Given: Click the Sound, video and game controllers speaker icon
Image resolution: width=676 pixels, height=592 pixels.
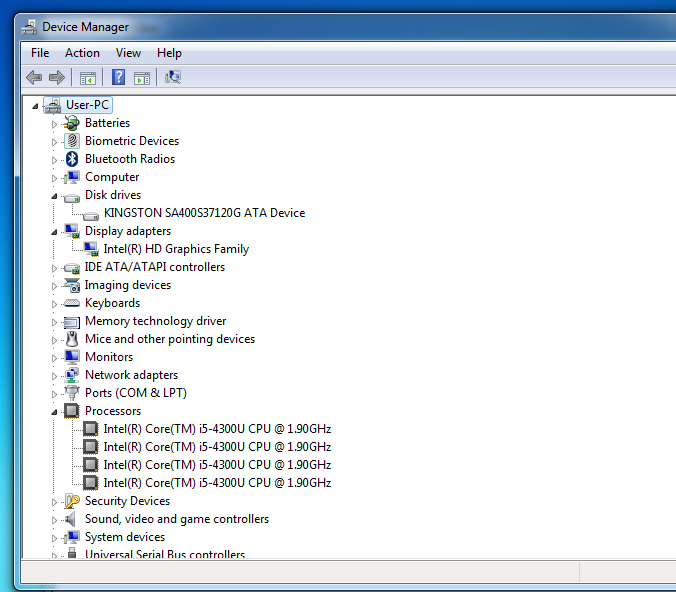Looking at the screenshot, I should click(70, 519).
